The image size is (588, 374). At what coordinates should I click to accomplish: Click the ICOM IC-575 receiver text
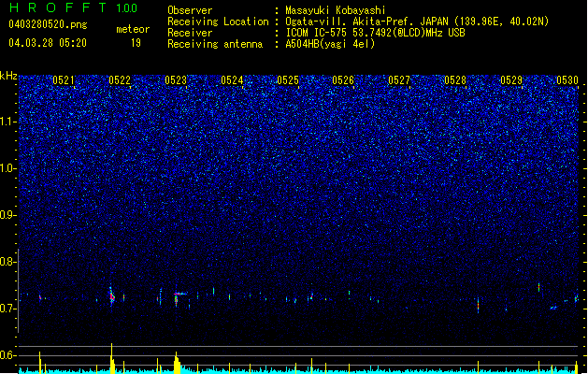[375, 33]
